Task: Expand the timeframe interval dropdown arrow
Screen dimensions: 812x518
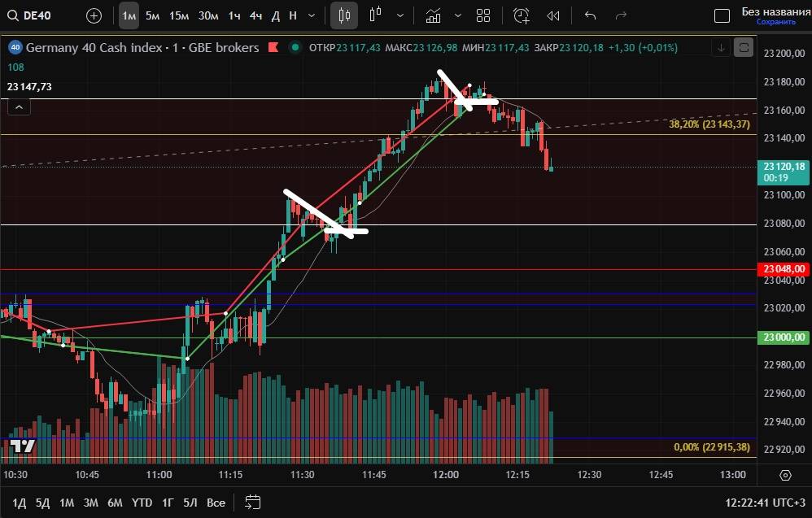Action: [x=313, y=15]
